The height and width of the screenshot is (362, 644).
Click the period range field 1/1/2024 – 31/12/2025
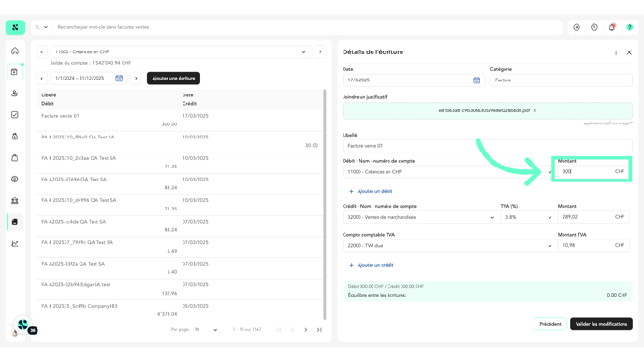tap(88, 78)
